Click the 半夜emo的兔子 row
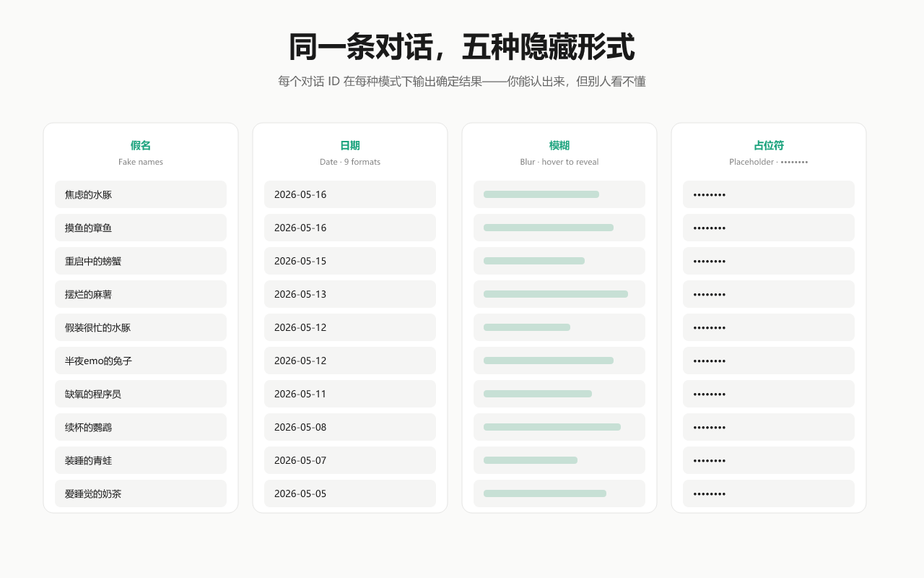The width and height of the screenshot is (924, 578). (141, 361)
